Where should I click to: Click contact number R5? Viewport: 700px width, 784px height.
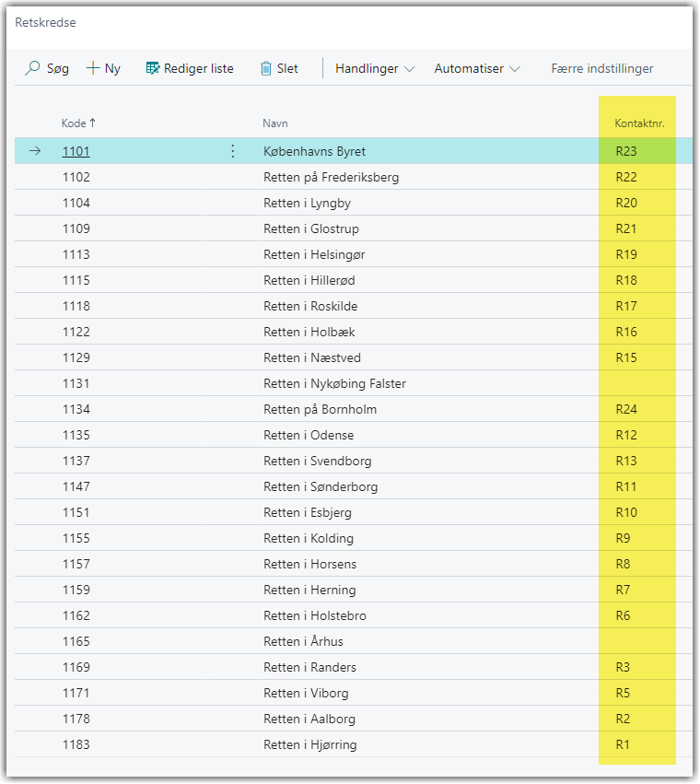click(623, 693)
